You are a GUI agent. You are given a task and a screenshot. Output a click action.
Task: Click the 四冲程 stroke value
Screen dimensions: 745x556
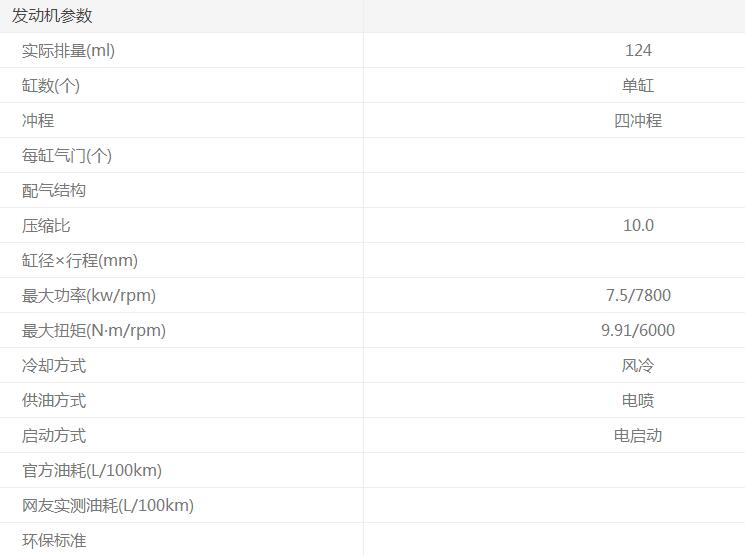click(638, 121)
